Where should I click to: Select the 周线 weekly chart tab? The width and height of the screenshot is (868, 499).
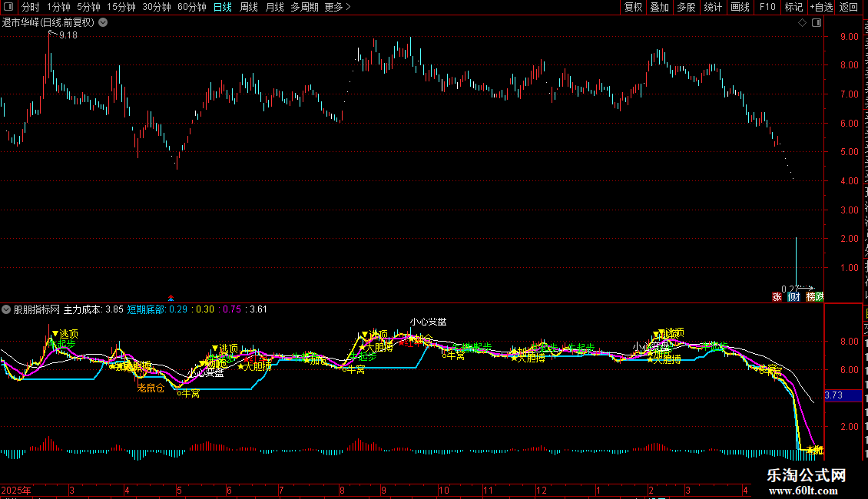(249, 7)
